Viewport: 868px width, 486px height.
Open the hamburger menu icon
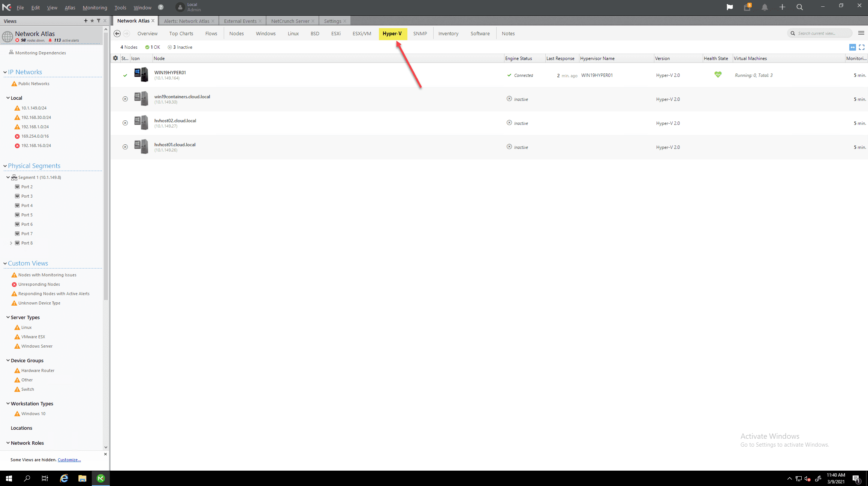tap(861, 33)
